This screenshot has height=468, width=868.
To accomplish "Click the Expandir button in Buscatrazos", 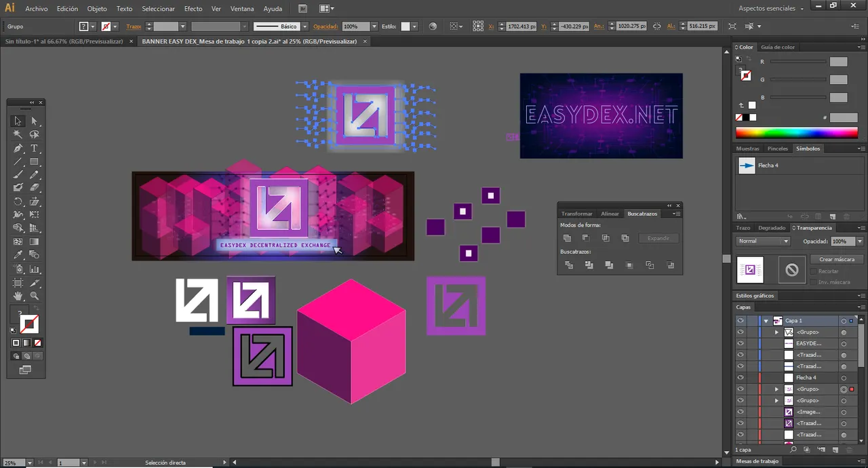I will (x=658, y=238).
